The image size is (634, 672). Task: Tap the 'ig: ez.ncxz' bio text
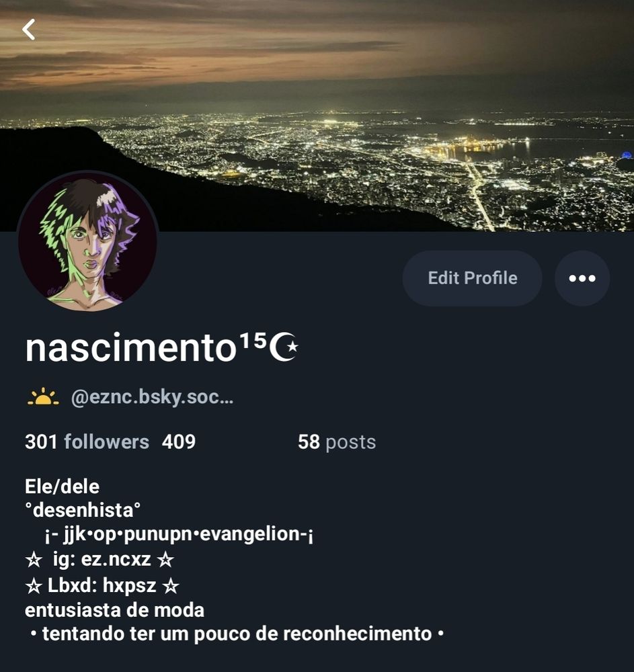click(102, 560)
